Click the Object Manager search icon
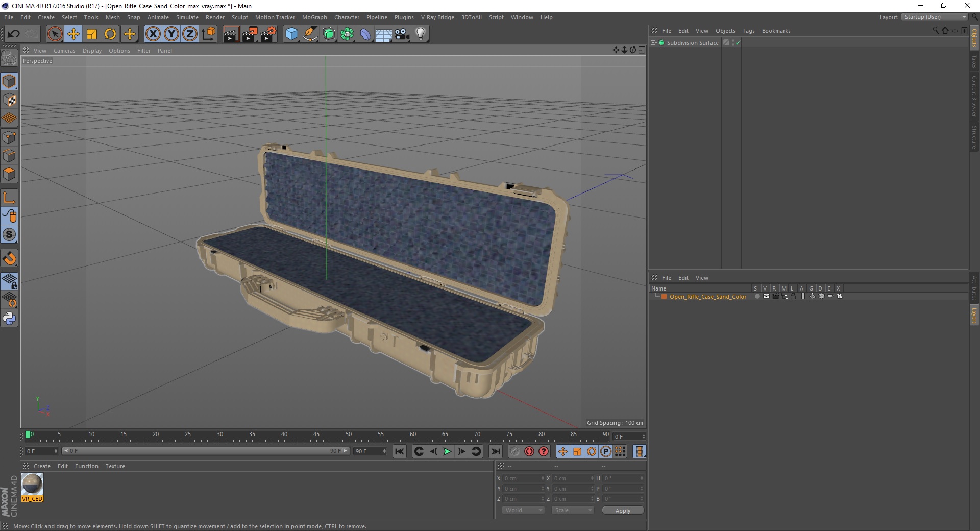Viewport: 980px width, 531px height. tap(936, 31)
